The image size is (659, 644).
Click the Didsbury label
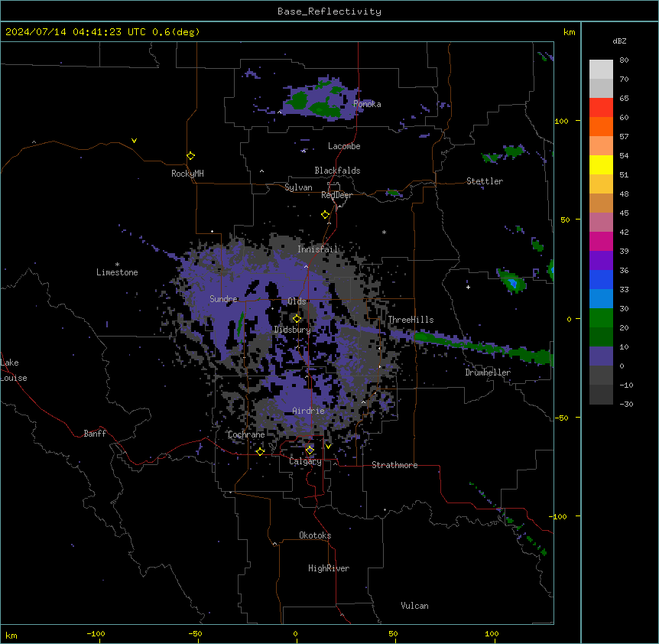pos(293,330)
